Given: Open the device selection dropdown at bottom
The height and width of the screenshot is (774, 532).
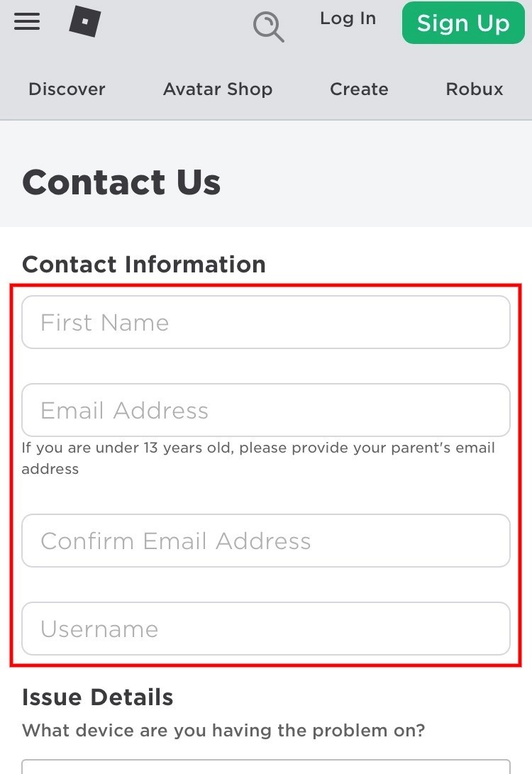Looking at the screenshot, I should click(x=266, y=766).
